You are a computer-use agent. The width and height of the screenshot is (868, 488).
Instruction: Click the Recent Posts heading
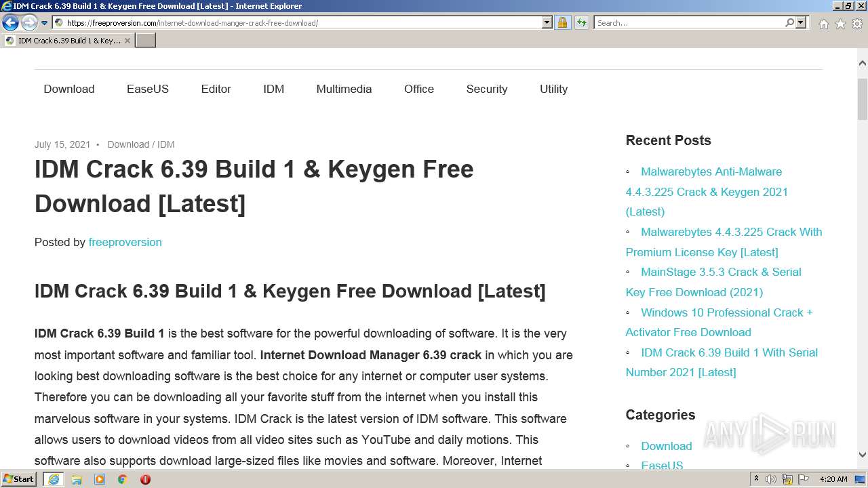coord(668,140)
